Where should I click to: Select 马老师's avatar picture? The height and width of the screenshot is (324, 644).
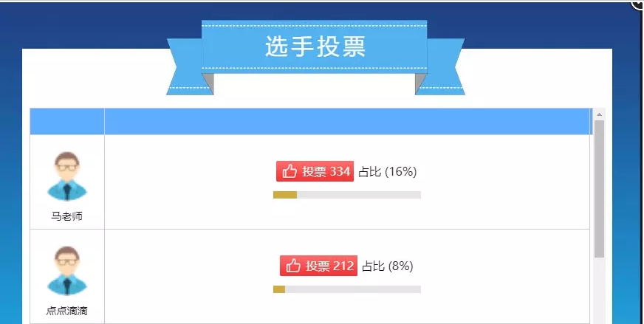pyautogui.click(x=67, y=176)
